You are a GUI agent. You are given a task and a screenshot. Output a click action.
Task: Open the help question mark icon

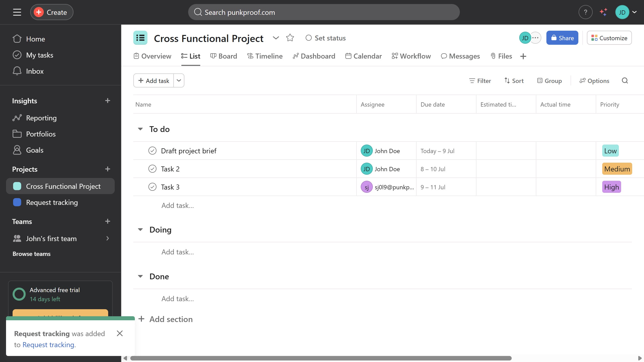pyautogui.click(x=585, y=12)
